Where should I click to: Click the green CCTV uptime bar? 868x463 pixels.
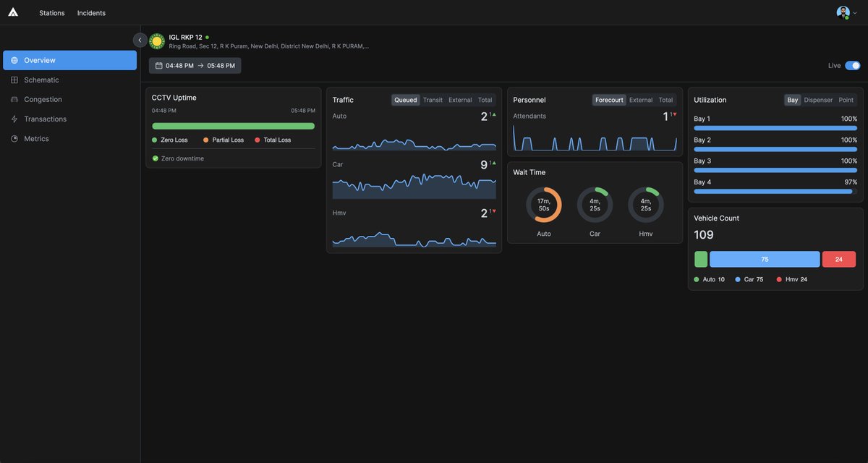coord(233,126)
